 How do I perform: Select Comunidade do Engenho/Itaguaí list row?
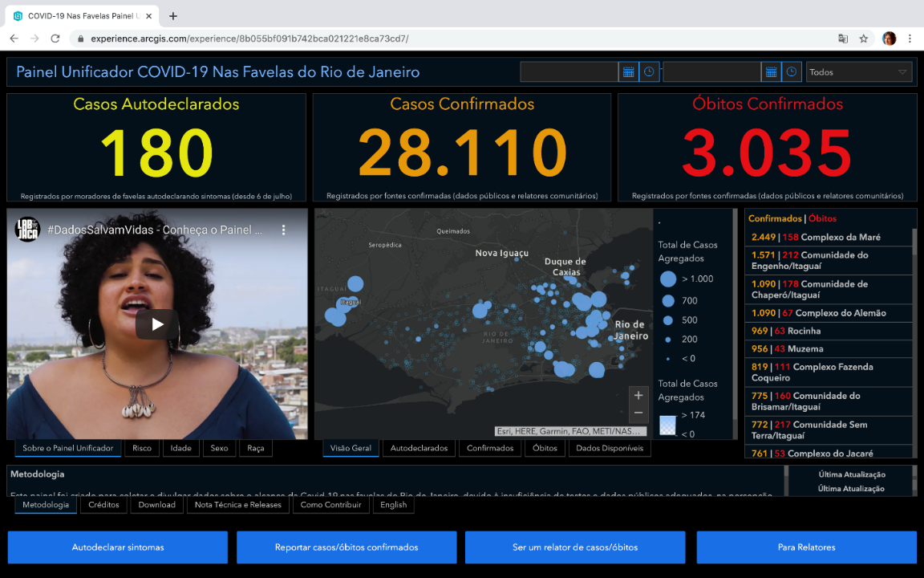(x=829, y=261)
